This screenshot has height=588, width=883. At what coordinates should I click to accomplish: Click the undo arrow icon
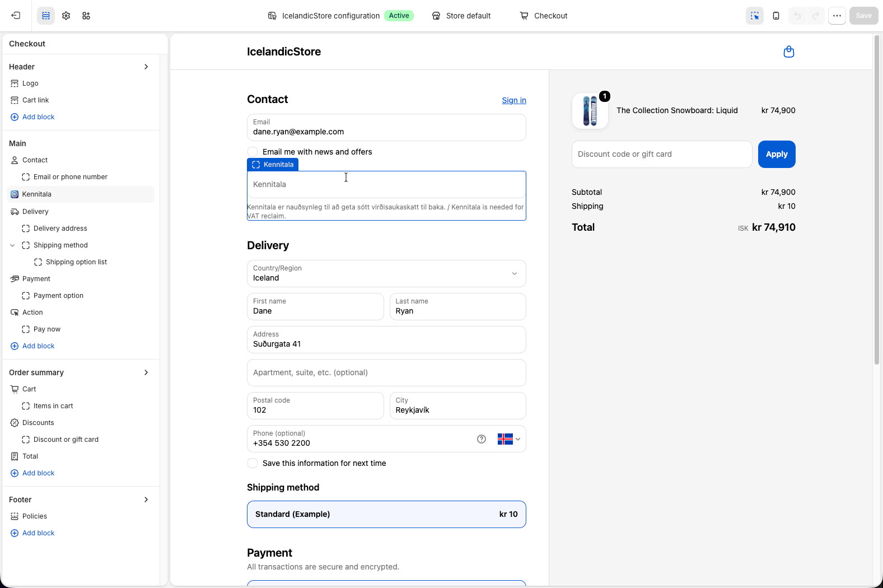(797, 16)
